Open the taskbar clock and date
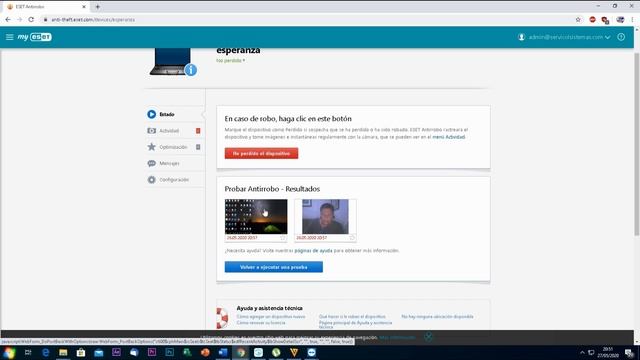The image size is (640, 360). coord(608,353)
